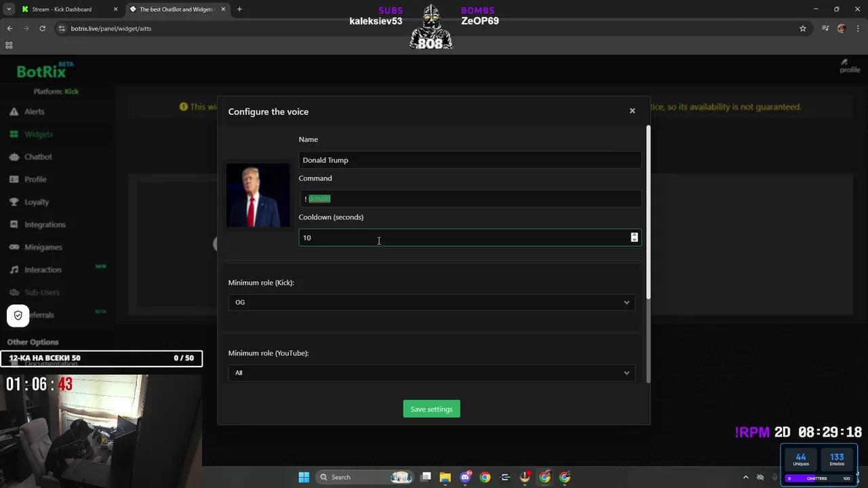This screenshot has height=488, width=868.
Task: Show hidden system tray icons
Action: pyautogui.click(x=746, y=477)
